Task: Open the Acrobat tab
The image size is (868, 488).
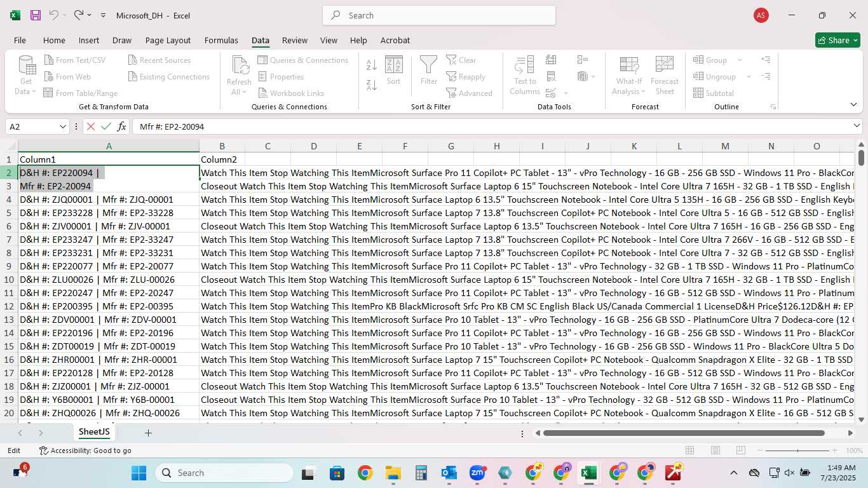Action: tap(395, 40)
